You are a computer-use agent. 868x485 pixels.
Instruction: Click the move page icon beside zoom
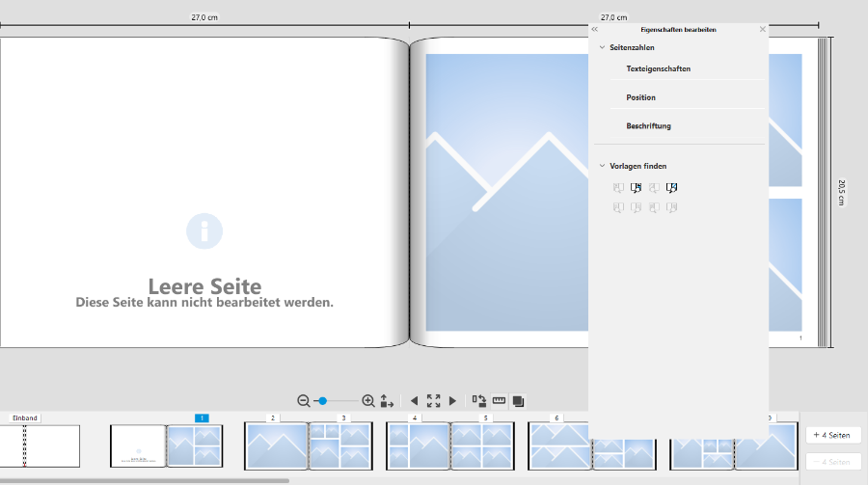pos(387,400)
